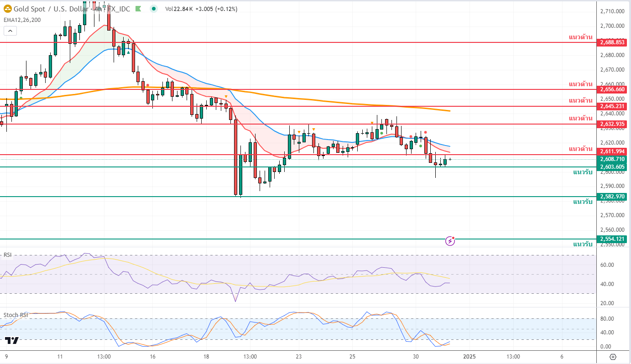Click the 2,554.121 support price label
631x364 pixels.
[612, 239]
